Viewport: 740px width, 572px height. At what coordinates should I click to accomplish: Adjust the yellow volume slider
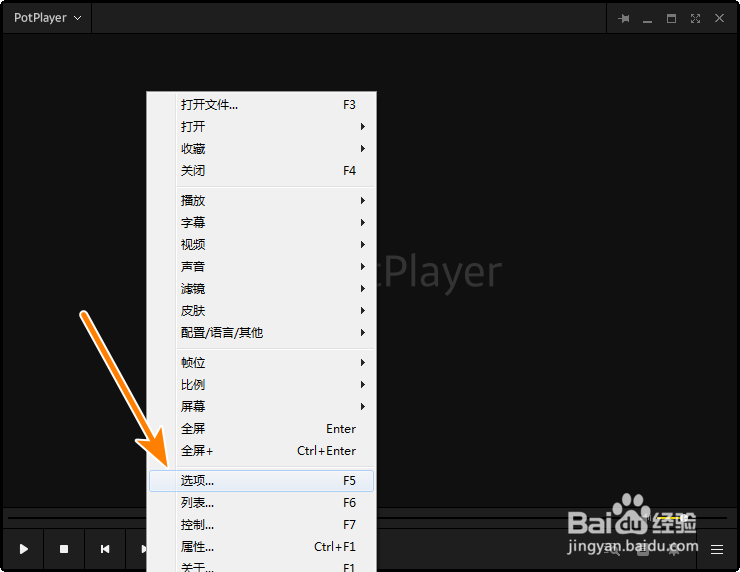[690, 518]
